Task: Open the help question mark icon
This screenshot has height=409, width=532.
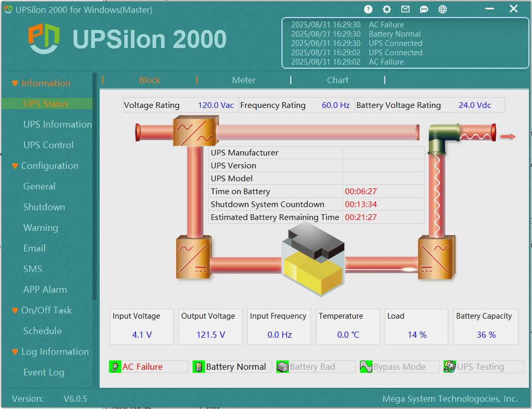Action: 368,9
